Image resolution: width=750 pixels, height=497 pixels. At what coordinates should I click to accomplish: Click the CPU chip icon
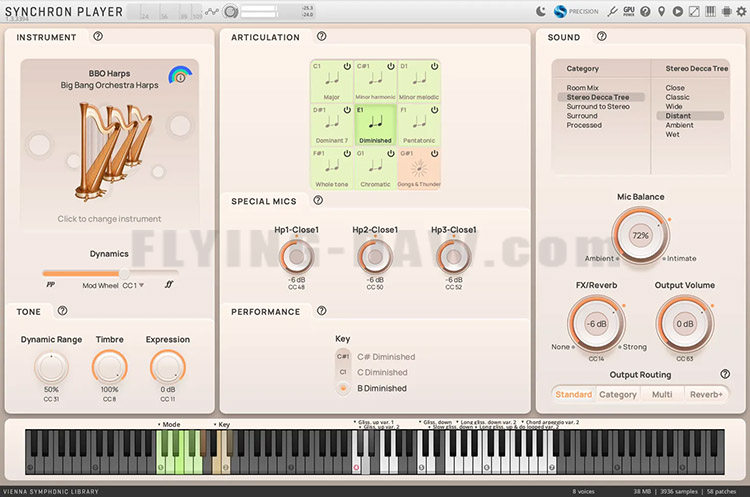[727, 11]
